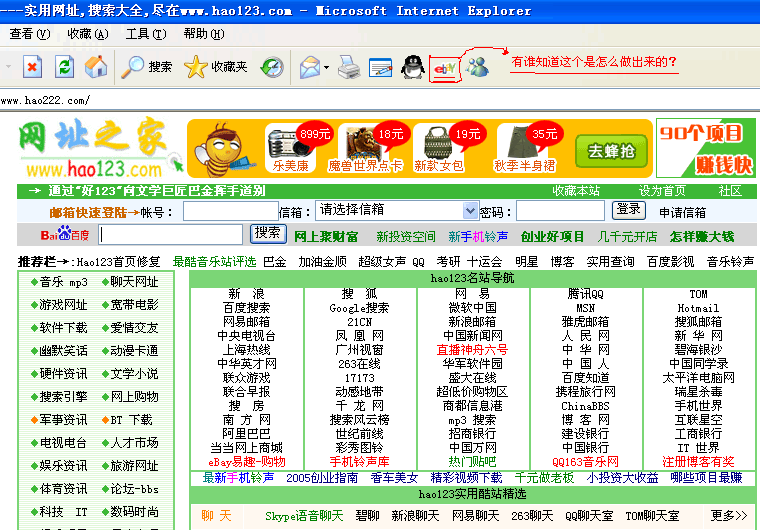760x530 pixels.
Task: Open QQ163音乐网 link
Action: coord(586,462)
